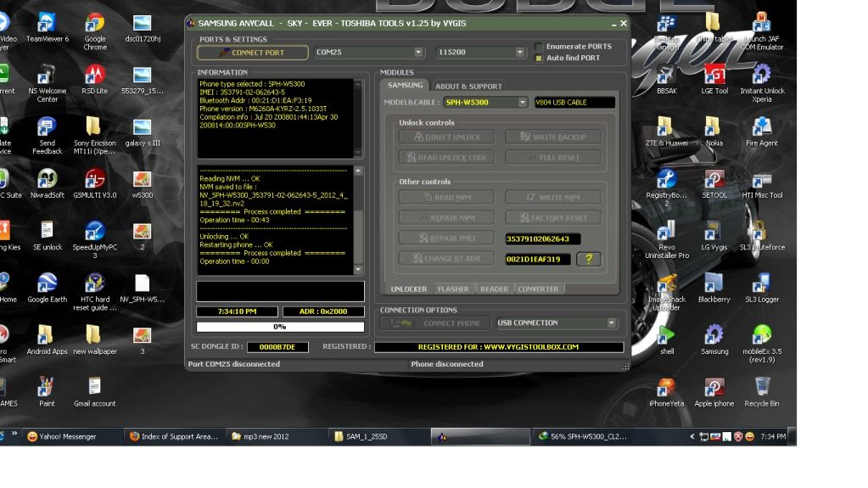Enable the Enumerate PORTS checkbox
The height and width of the screenshot is (488, 868).
(539, 47)
